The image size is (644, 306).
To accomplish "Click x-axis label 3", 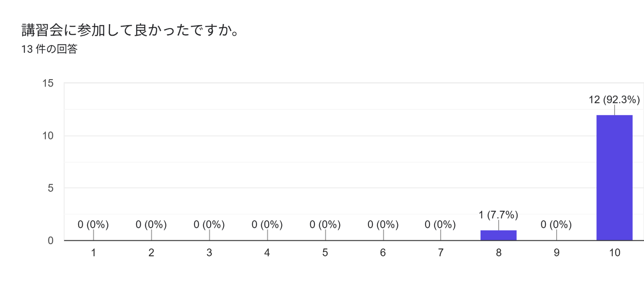I will (x=209, y=253).
